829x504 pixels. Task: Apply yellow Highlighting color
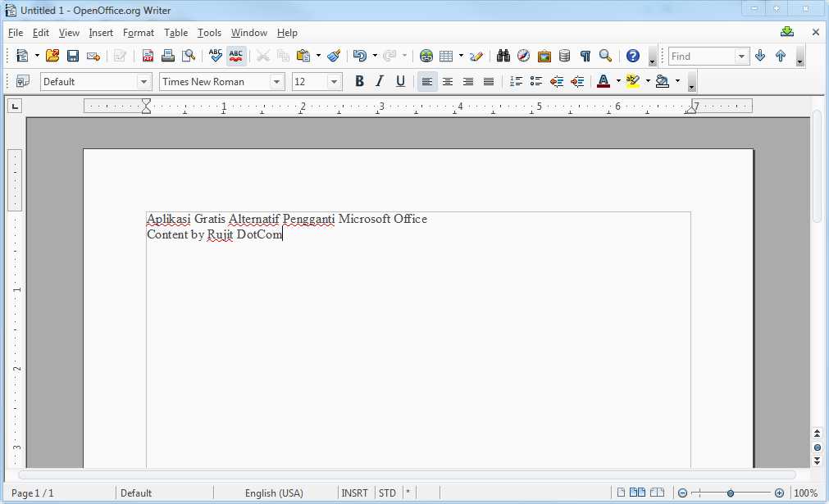(x=632, y=81)
